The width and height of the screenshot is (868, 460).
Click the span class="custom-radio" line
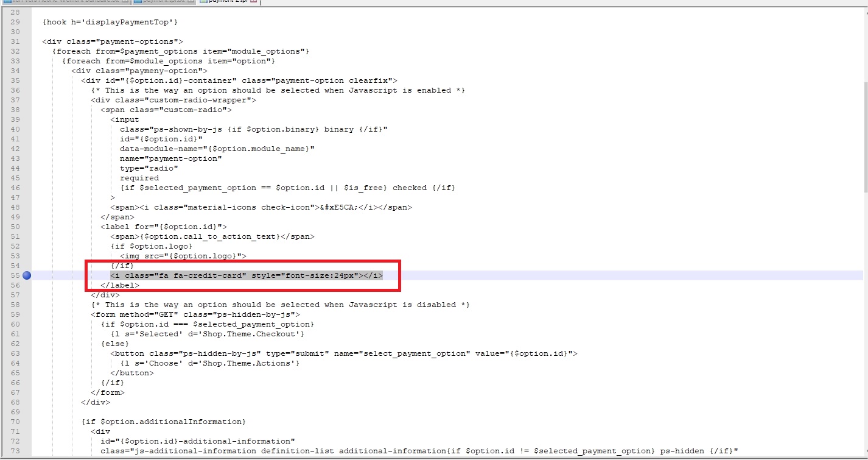[166, 110]
